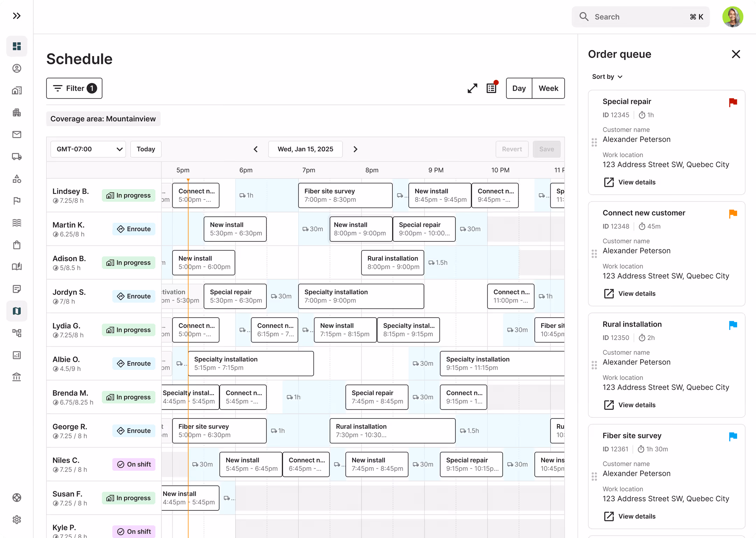Switch to the Week view tab
756x538 pixels.
pyautogui.click(x=548, y=88)
